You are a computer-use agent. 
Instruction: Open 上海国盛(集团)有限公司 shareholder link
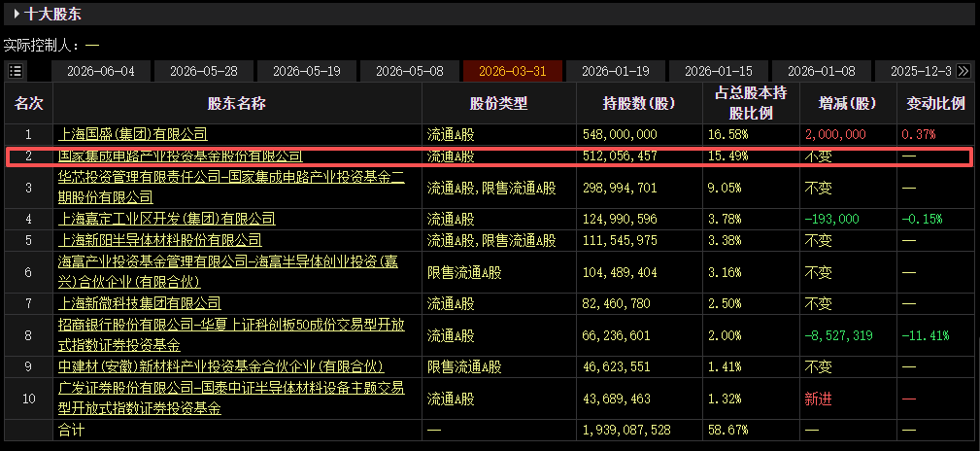click(x=132, y=134)
